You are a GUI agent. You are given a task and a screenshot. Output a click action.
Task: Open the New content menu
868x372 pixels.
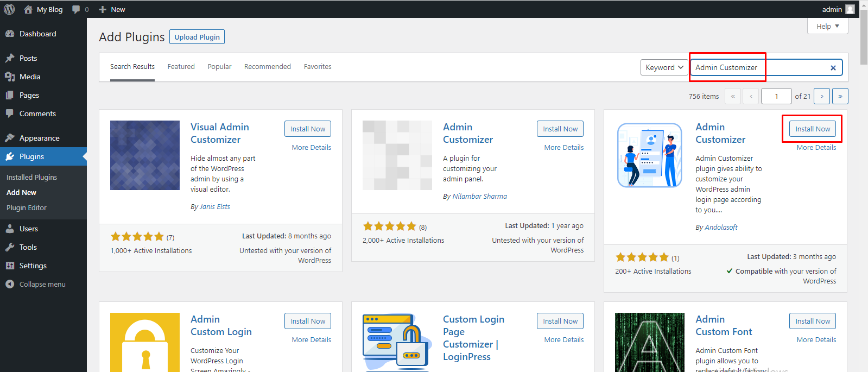pyautogui.click(x=112, y=9)
